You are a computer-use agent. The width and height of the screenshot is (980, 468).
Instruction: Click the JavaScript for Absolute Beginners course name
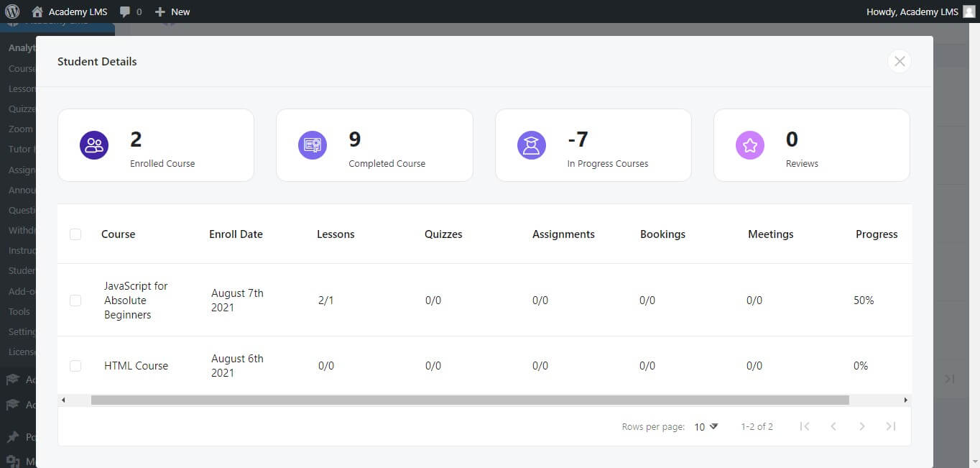click(x=137, y=300)
